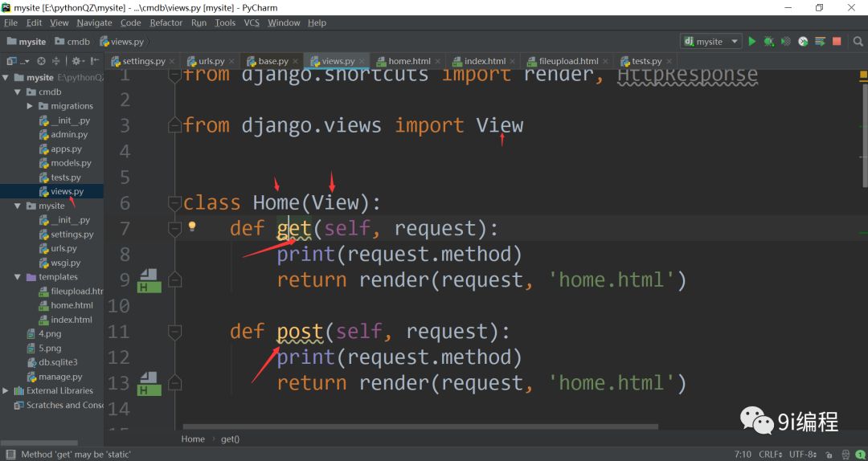Collapse the templates folder

(18, 277)
